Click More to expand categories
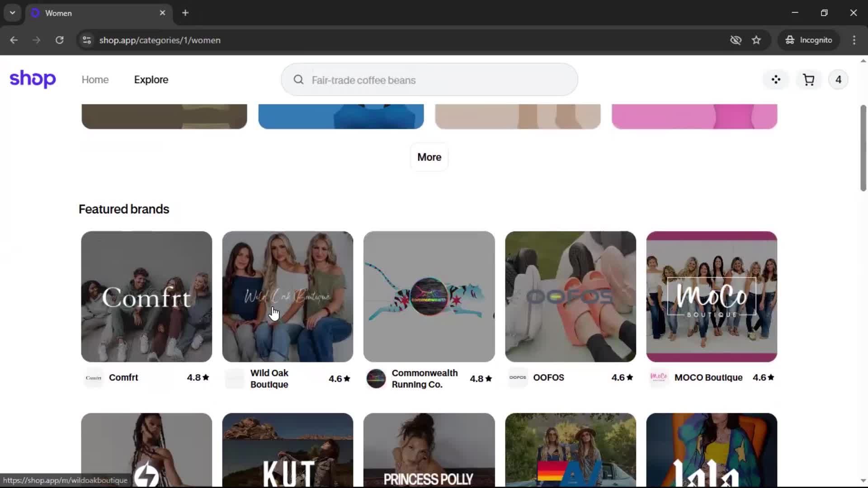 click(429, 157)
